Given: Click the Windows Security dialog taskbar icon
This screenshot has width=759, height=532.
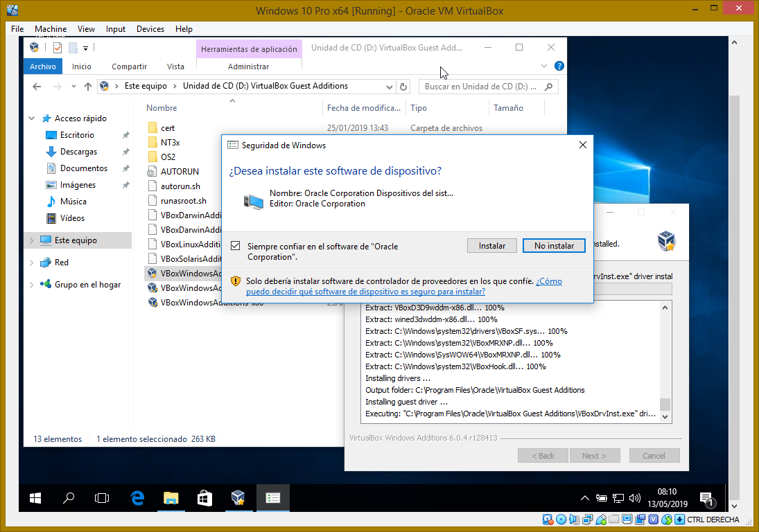Looking at the screenshot, I should [273, 497].
